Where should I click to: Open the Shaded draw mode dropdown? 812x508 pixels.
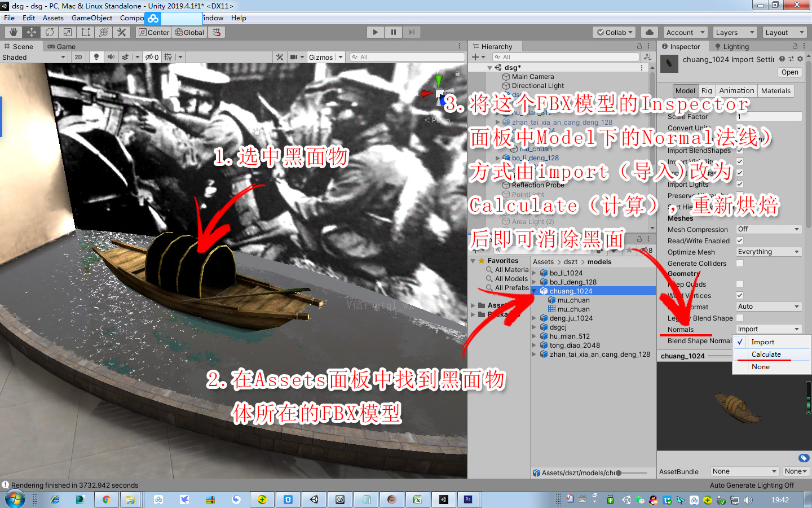pyautogui.click(x=34, y=57)
